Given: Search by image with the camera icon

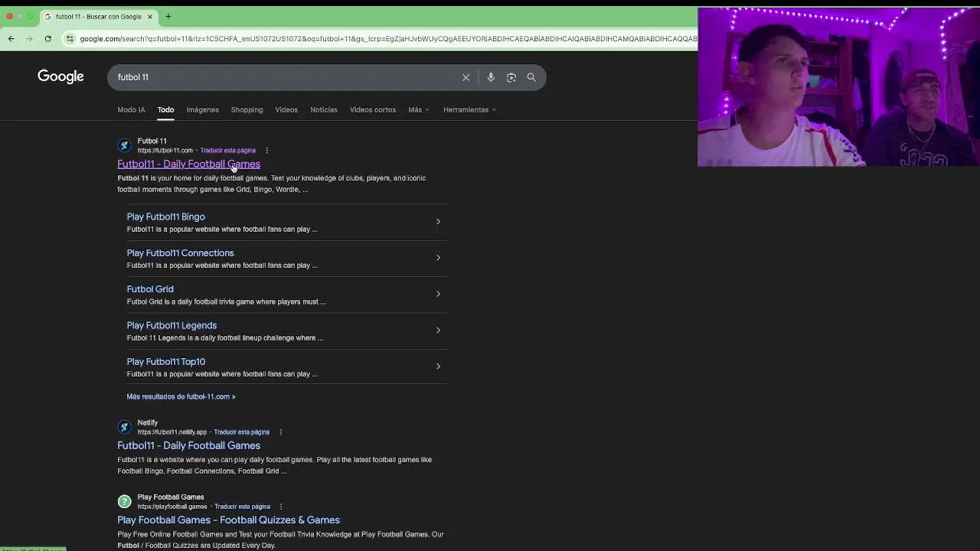Looking at the screenshot, I should coord(511,77).
